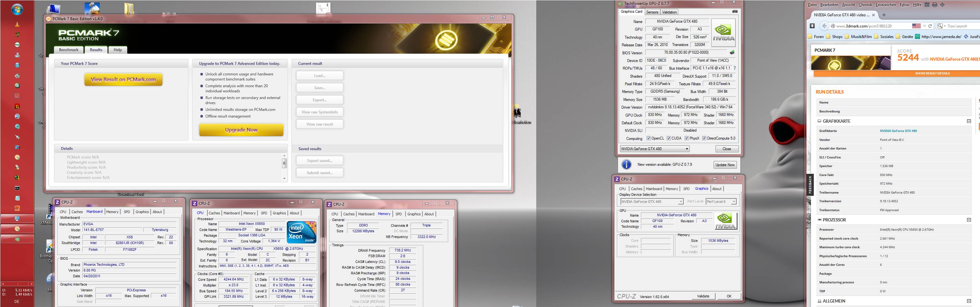Click the OK button in CPU-Z
Screen dimensions: 980x307
pos(729,296)
